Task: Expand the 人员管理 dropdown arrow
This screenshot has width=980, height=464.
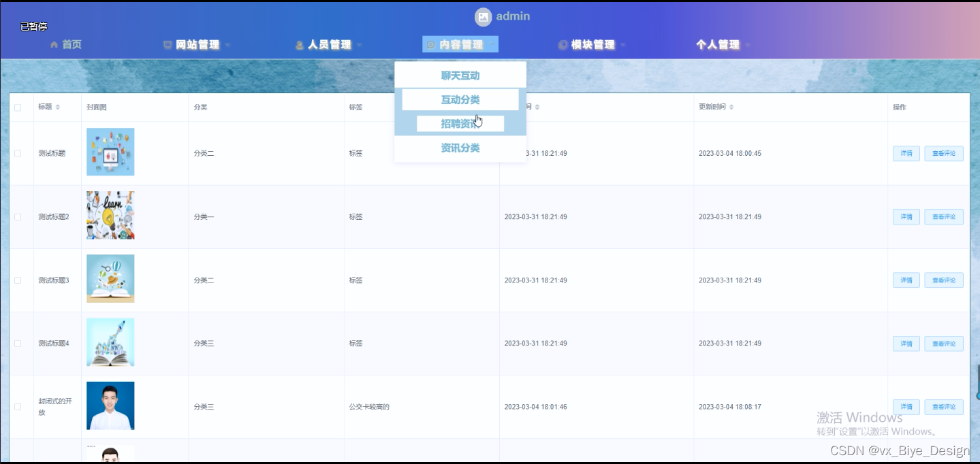Action: click(359, 45)
